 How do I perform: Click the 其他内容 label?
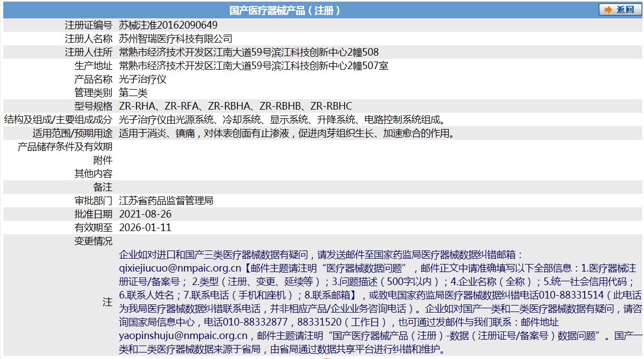click(x=93, y=173)
